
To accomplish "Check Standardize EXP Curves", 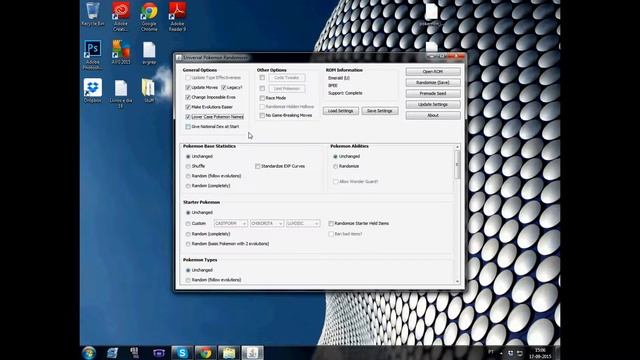I will [258, 166].
